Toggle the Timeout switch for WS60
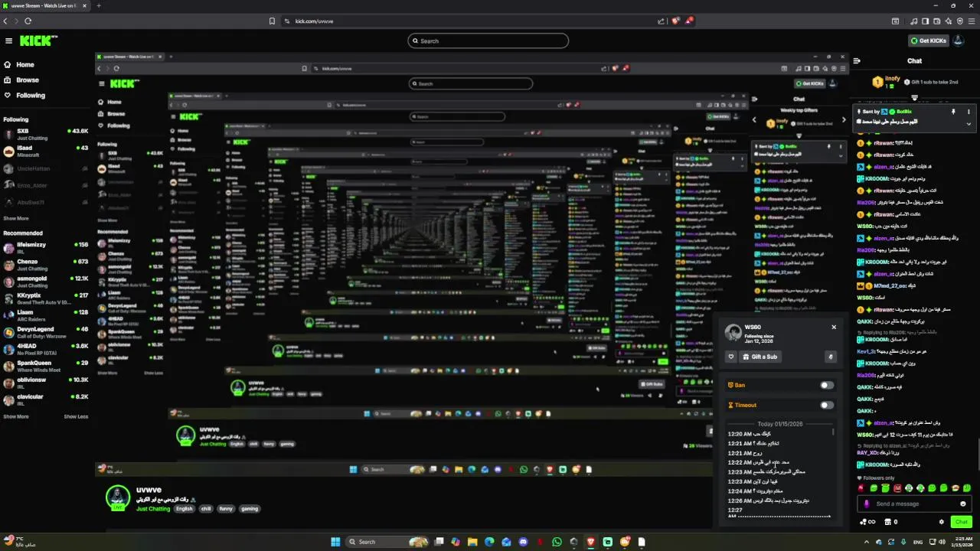Screen dimensions: 980x551 coord(827,405)
